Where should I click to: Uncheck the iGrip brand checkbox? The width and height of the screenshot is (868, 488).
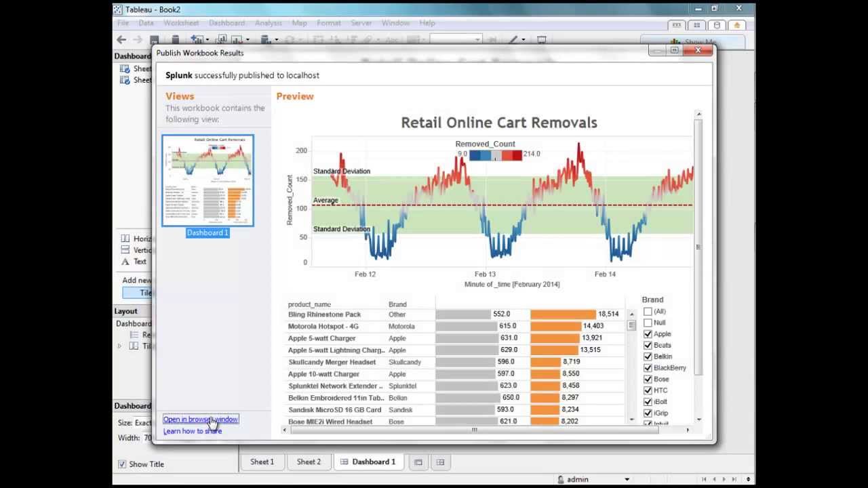(648, 413)
